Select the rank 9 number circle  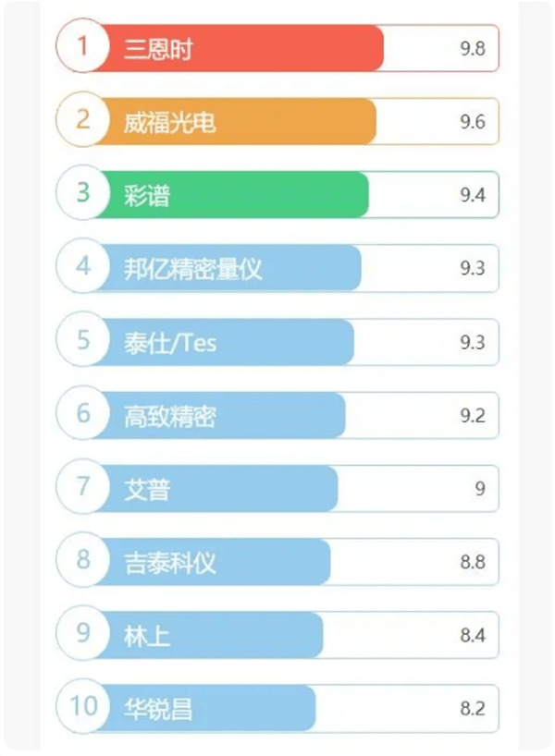(x=83, y=634)
